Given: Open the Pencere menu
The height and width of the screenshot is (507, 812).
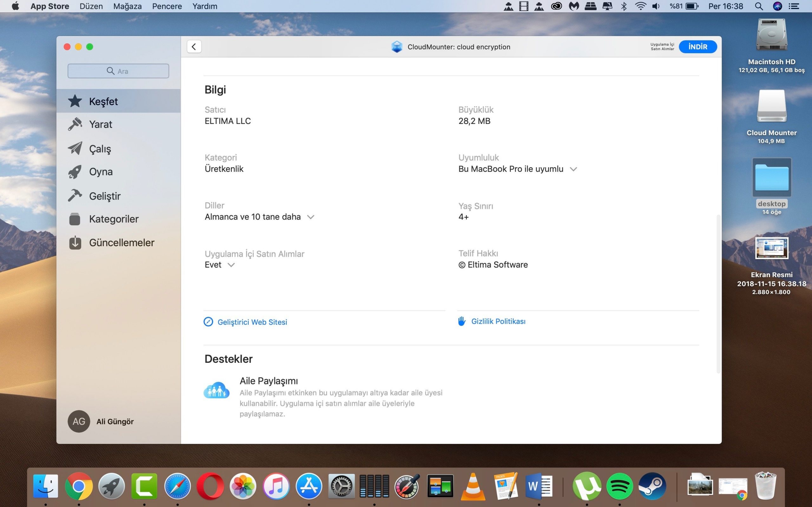Looking at the screenshot, I should [x=167, y=6].
